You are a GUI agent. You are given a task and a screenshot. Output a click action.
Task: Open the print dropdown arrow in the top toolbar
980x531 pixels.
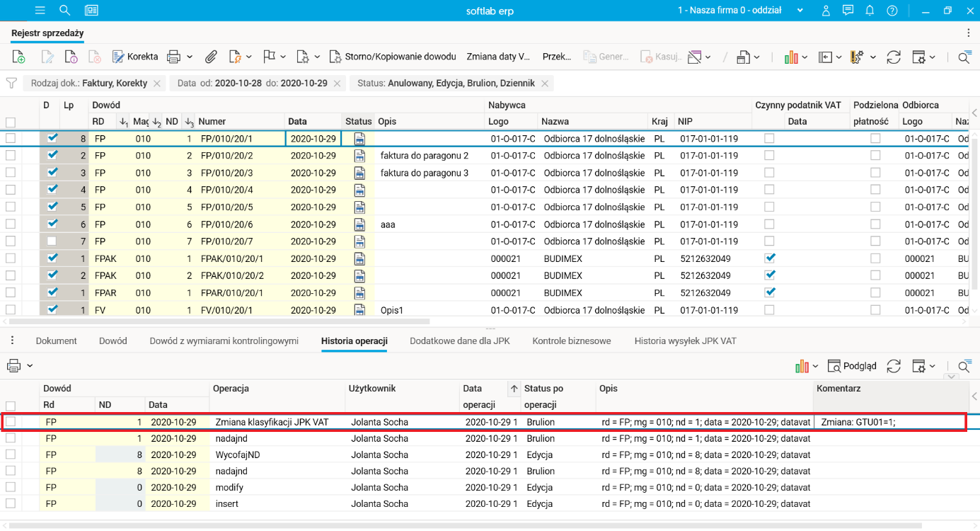pyautogui.click(x=189, y=57)
